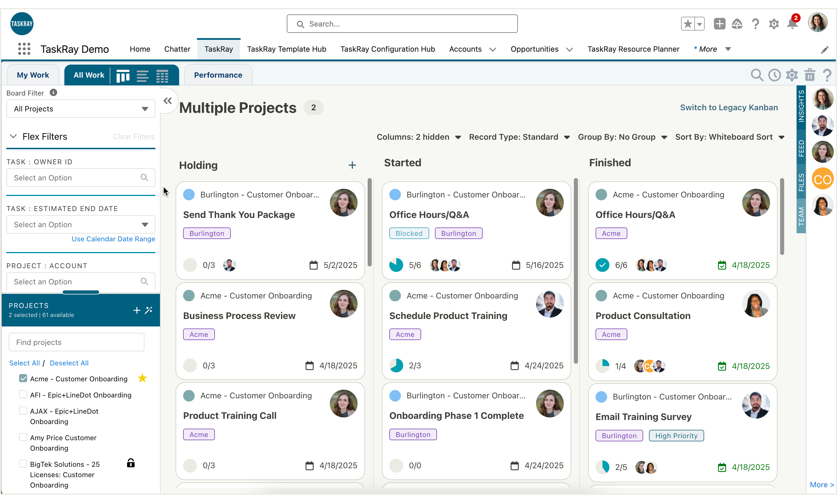This screenshot has width=837, height=504.
Task: Click Use Calendar Date Range link
Action: tap(113, 239)
